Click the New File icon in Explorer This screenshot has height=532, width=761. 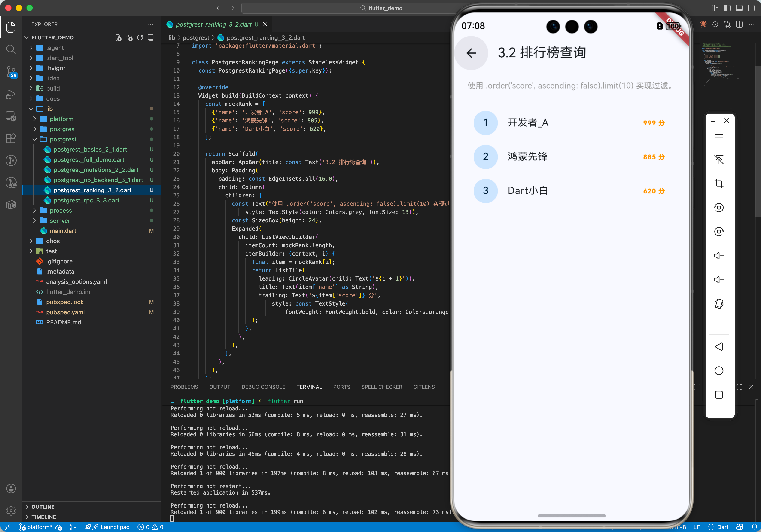[118, 37]
